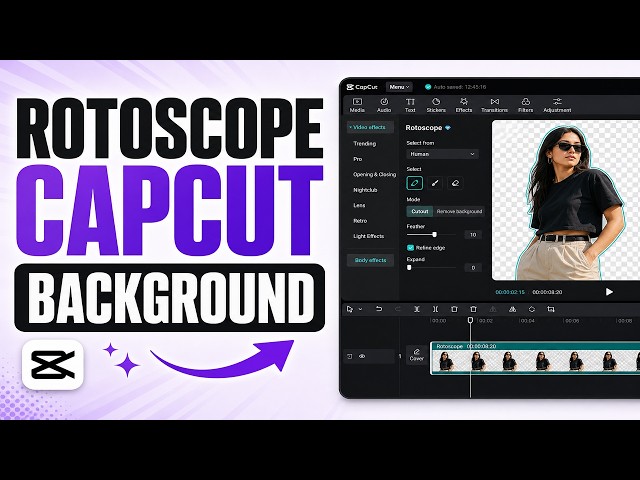Open the Audio tab
Viewport: 640px width, 480px height.
pyautogui.click(x=384, y=105)
